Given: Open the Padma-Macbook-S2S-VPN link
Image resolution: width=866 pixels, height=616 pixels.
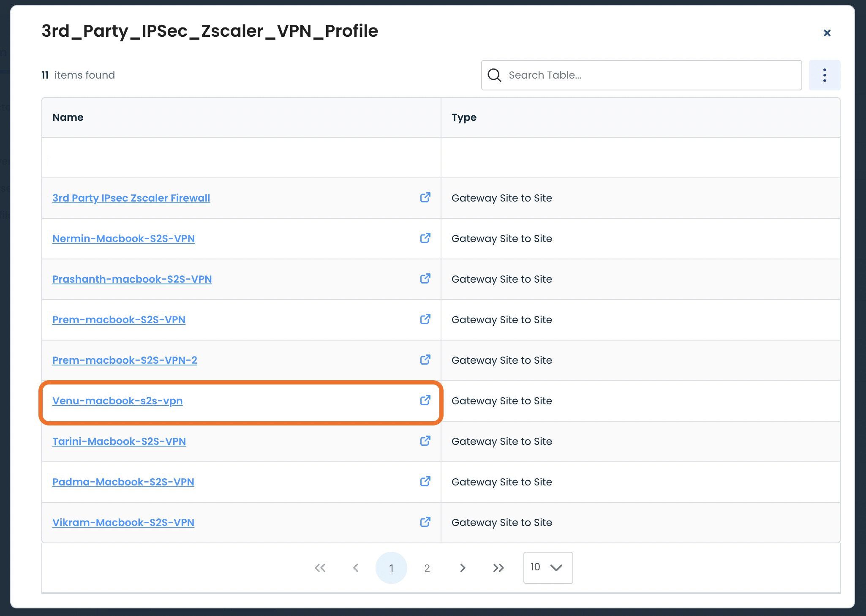Looking at the screenshot, I should pos(123,482).
